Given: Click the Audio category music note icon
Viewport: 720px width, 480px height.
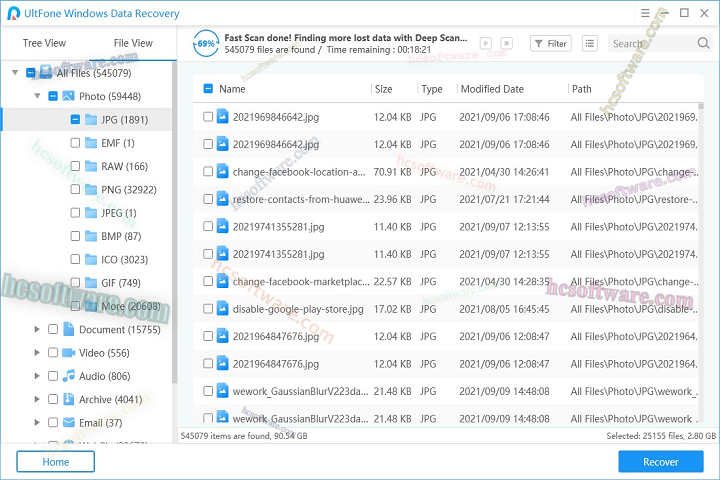Looking at the screenshot, I should 68,376.
